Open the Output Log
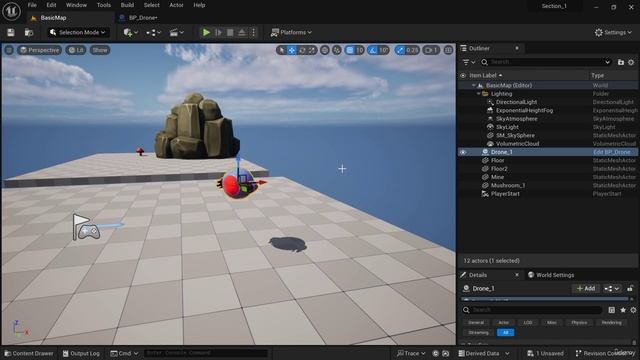 pyautogui.click(x=81, y=353)
